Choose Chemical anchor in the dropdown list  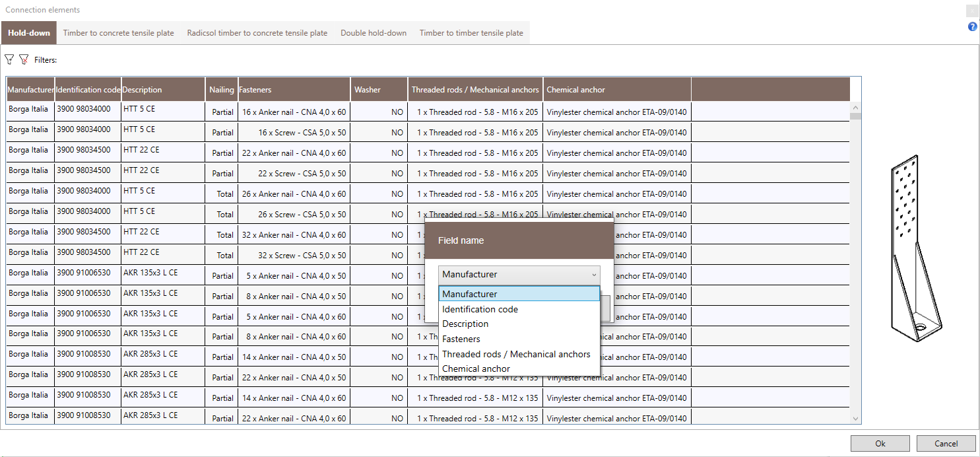coord(519,369)
